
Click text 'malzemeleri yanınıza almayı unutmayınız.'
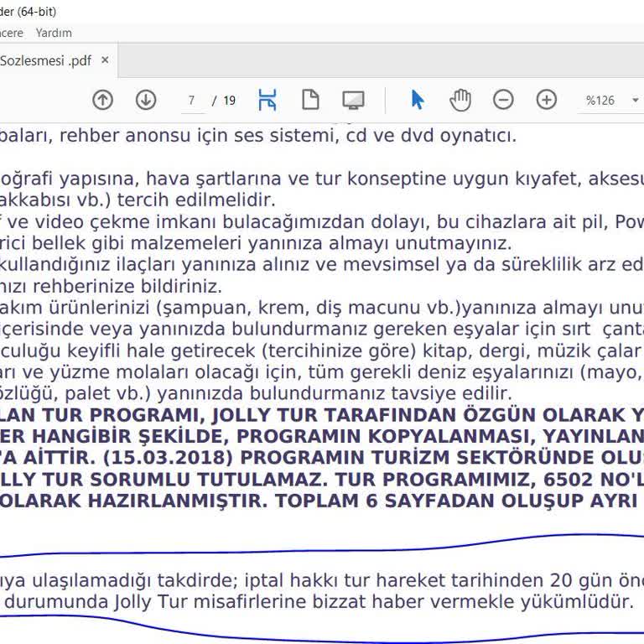coord(322,243)
